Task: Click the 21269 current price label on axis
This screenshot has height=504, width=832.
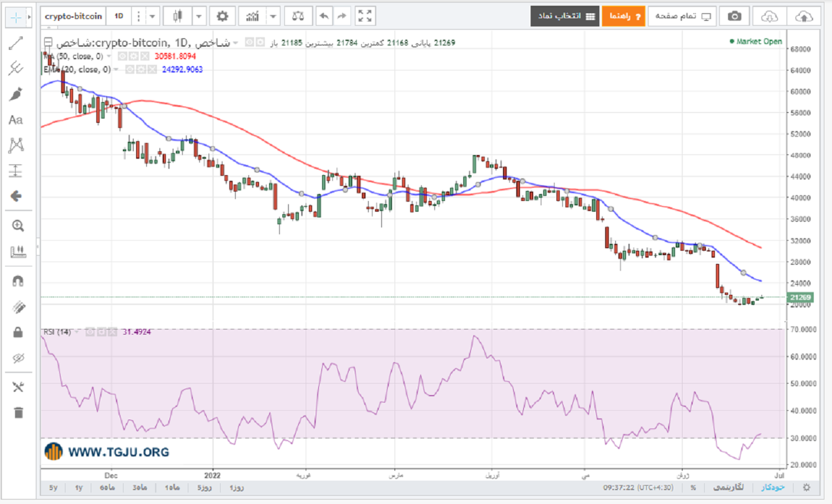Action: pos(800,297)
